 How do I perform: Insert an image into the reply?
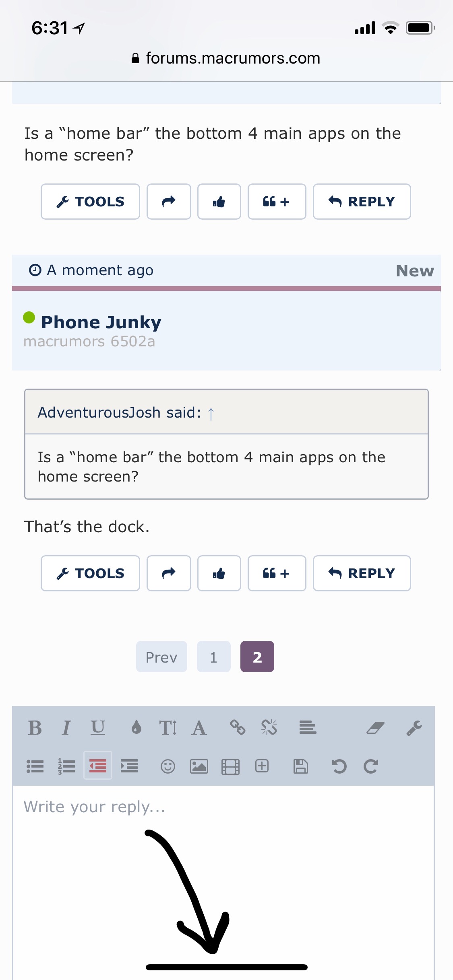[199, 766]
